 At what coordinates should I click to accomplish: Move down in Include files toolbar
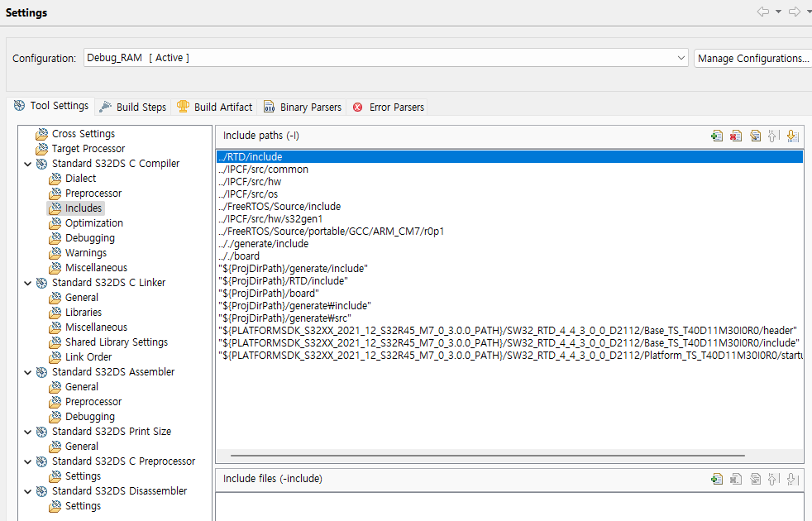(x=792, y=479)
